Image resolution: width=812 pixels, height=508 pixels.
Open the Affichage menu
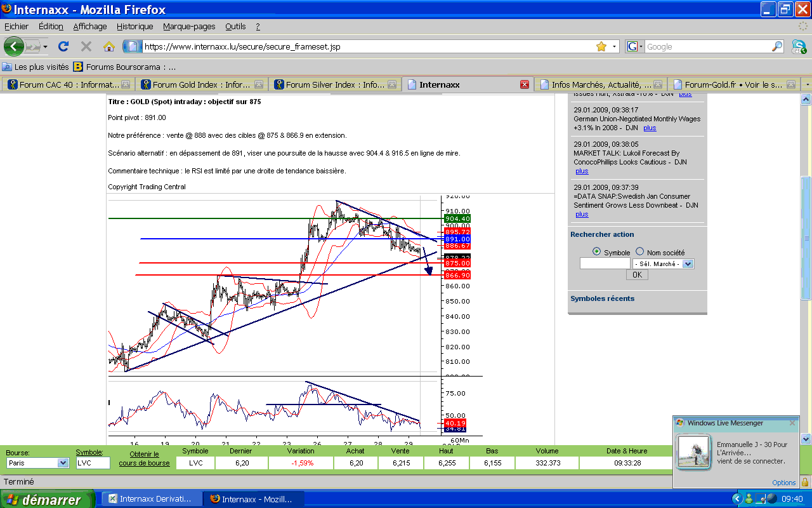(90, 26)
